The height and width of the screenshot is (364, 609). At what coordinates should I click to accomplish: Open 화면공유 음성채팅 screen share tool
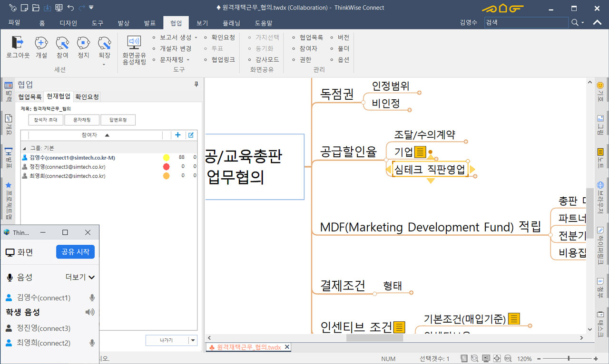click(x=134, y=50)
